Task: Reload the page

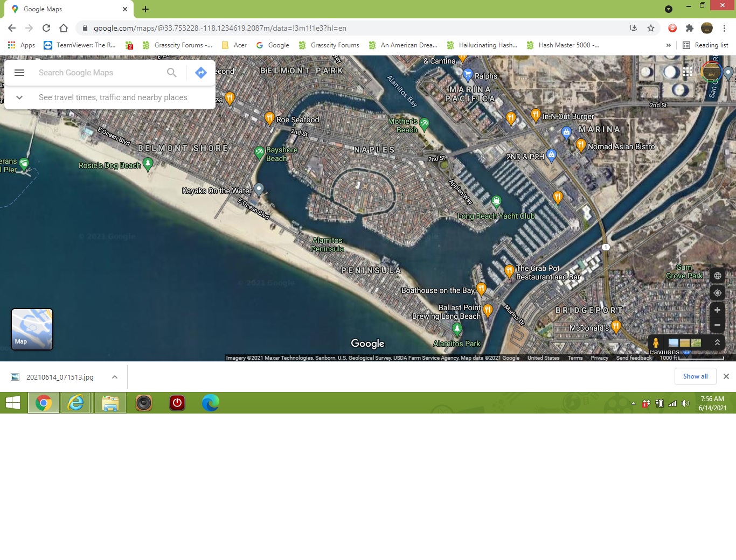Action: coord(46,28)
